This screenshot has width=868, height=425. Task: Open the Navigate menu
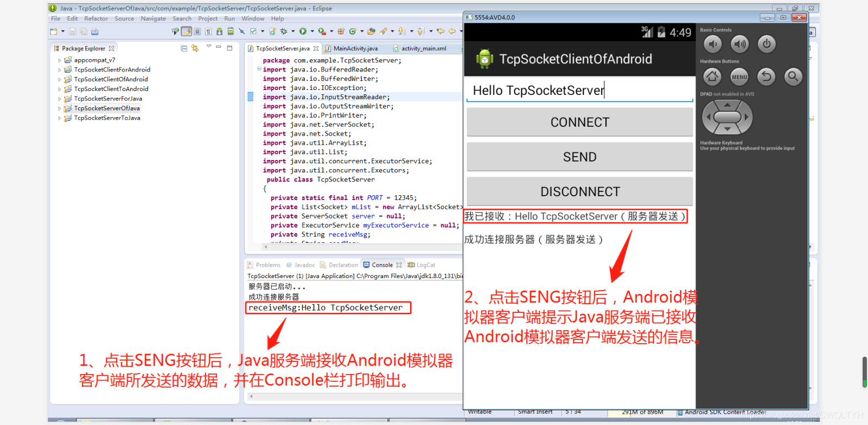(154, 18)
